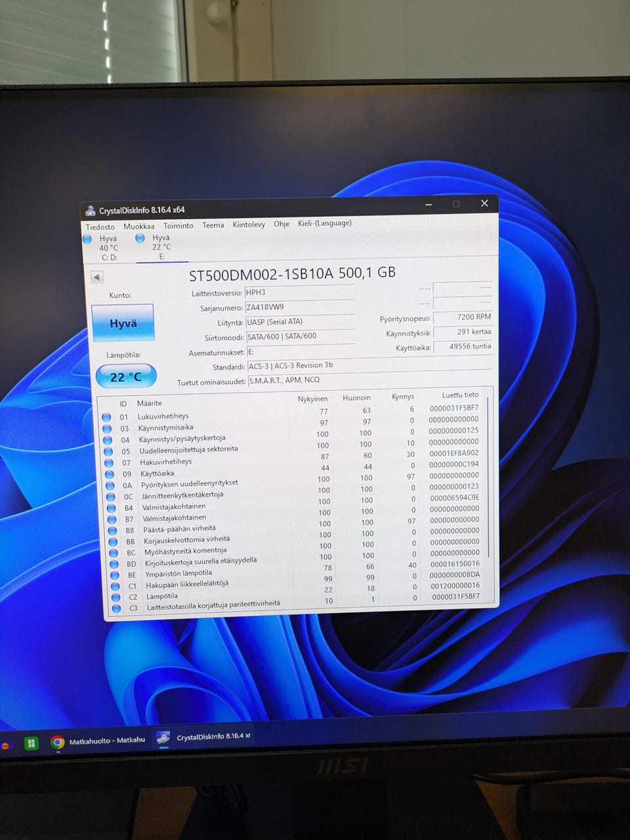This screenshot has height=840, width=630.
Task: Click the status dot for row C3
Action: 117,608
